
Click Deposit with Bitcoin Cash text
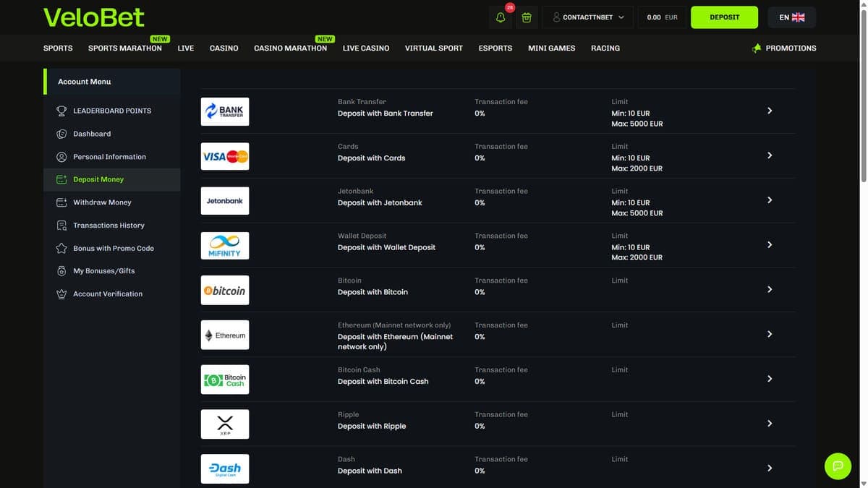pos(383,382)
